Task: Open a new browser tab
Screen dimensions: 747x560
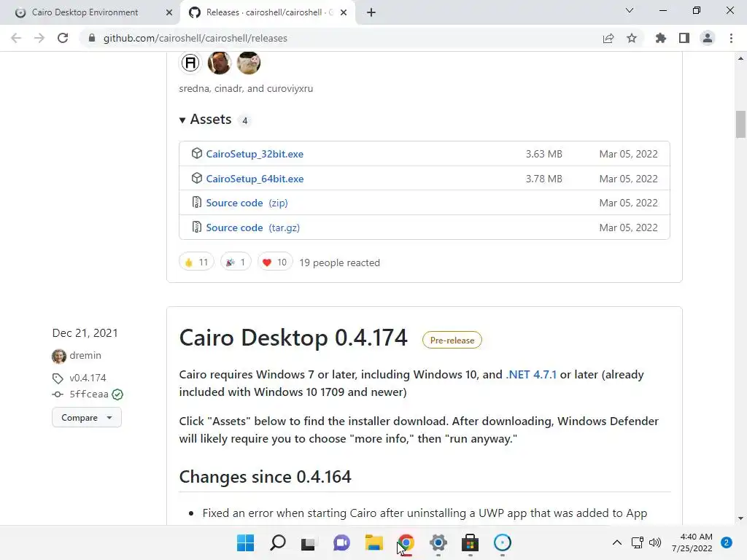Action: click(371, 12)
